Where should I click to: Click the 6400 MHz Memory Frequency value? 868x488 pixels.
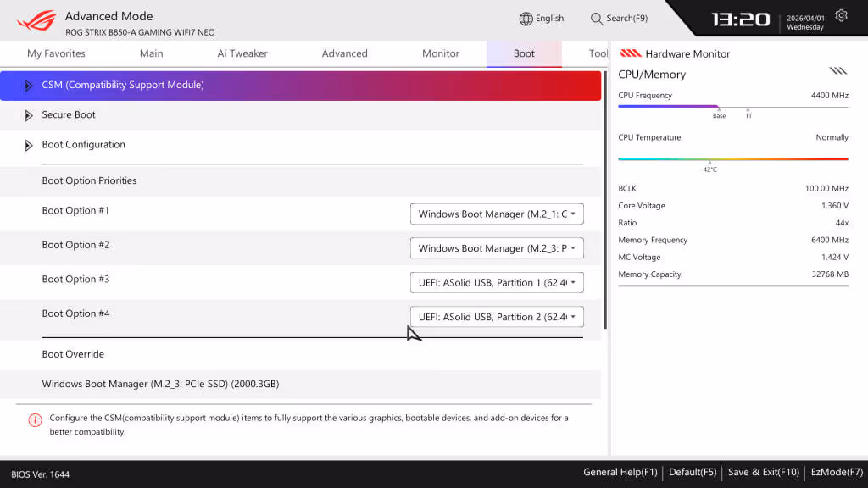click(829, 240)
